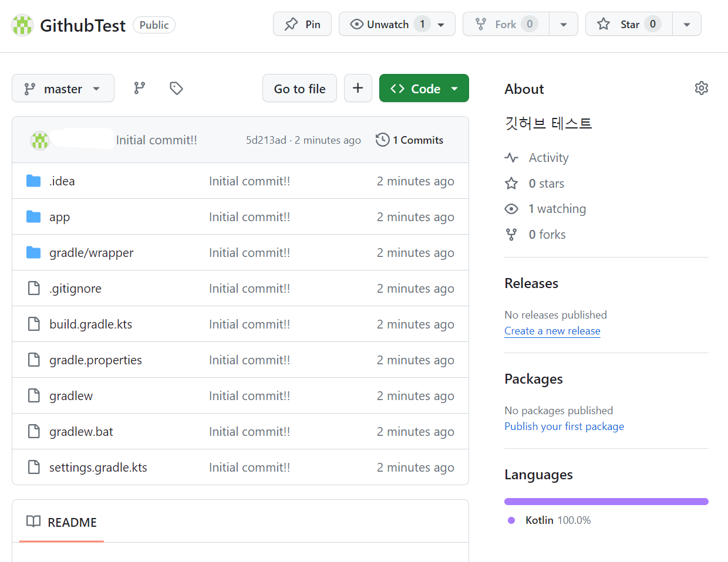Viewport: 728px width, 562px height.
Task: Open settings.gradle.kts file
Action: pyautogui.click(x=98, y=468)
